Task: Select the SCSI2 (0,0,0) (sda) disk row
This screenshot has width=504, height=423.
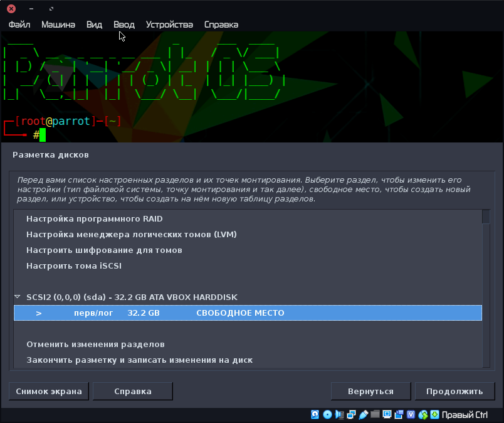Action: 248,297
